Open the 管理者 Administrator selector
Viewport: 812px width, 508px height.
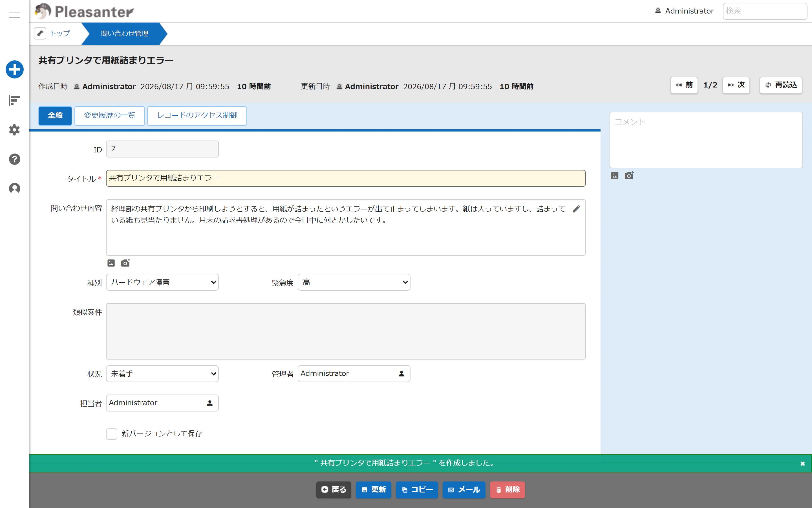tap(354, 374)
